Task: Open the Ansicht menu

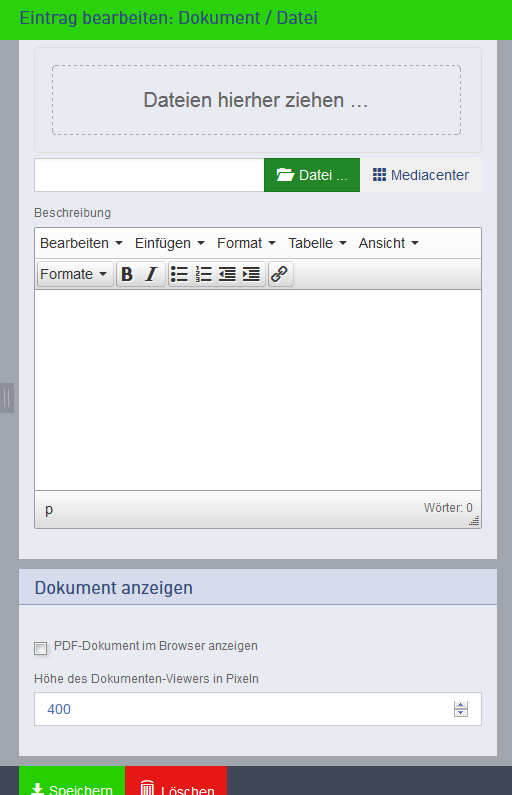Action: point(389,243)
